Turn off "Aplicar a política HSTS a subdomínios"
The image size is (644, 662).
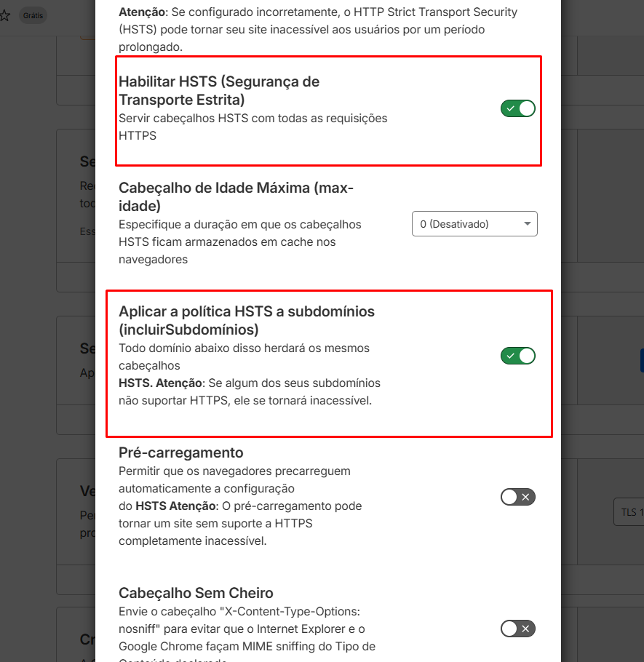click(x=518, y=356)
